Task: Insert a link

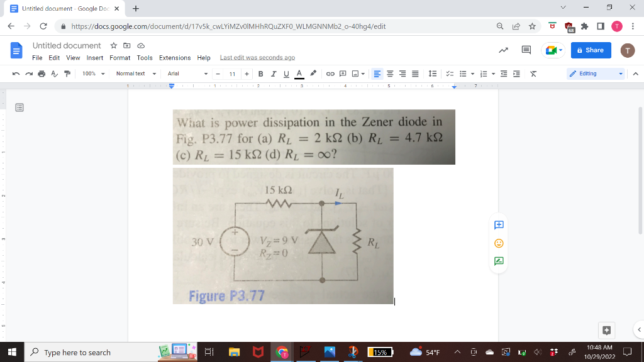Action: coord(330,74)
